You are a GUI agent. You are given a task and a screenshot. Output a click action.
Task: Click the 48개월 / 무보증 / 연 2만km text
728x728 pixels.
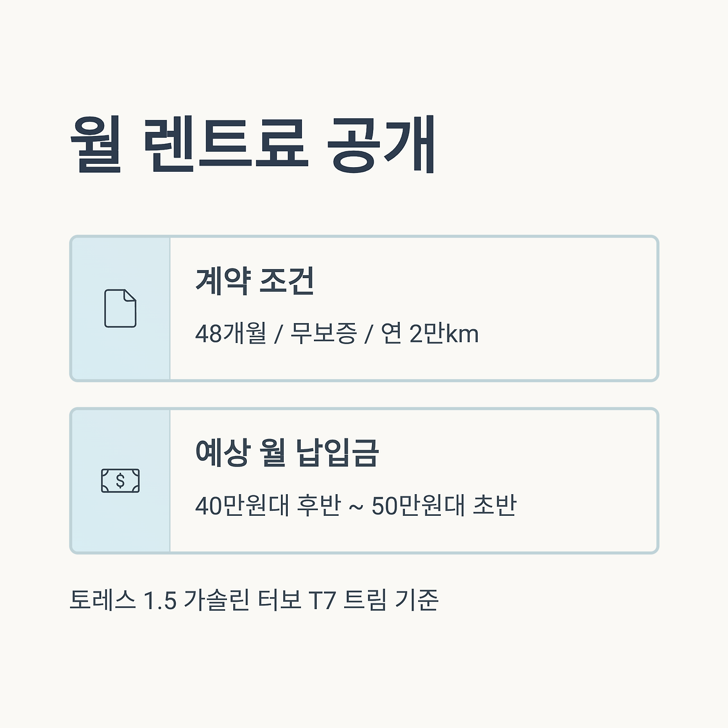pyautogui.click(x=337, y=333)
